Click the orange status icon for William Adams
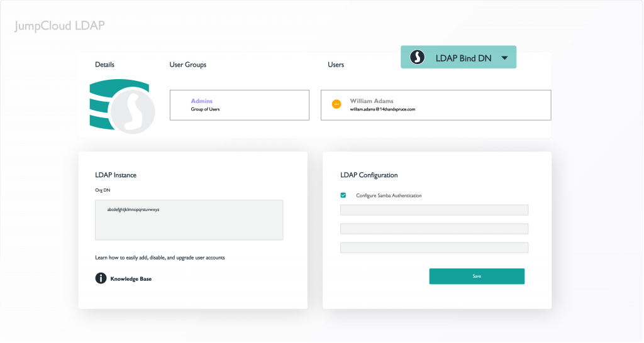The image size is (644, 343). point(336,104)
